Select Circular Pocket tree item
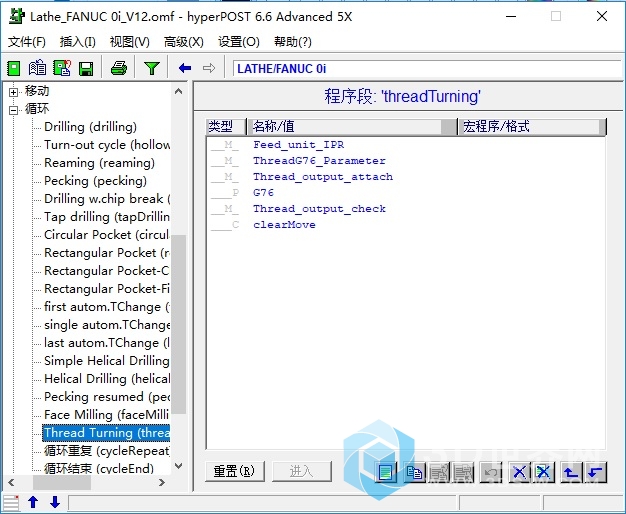626x514 pixels. (x=107, y=234)
